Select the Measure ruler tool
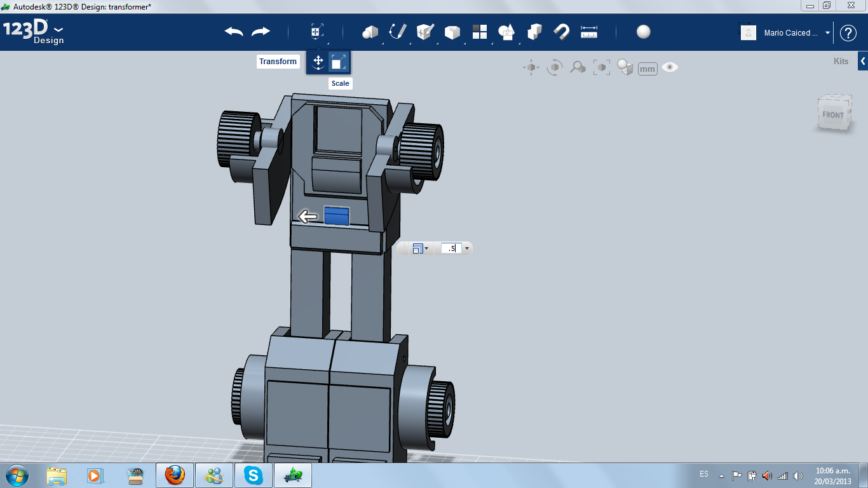The width and height of the screenshot is (868, 488). [589, 32]
